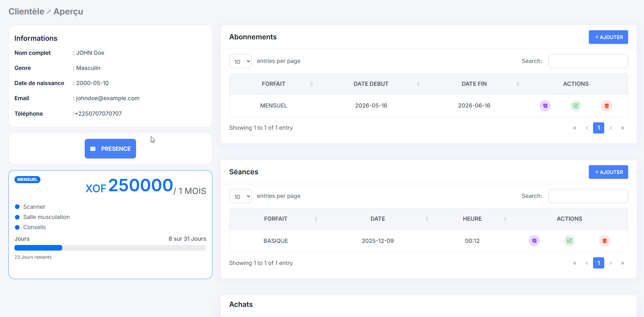Click the Jours progress bar

(x=110, y=248)
